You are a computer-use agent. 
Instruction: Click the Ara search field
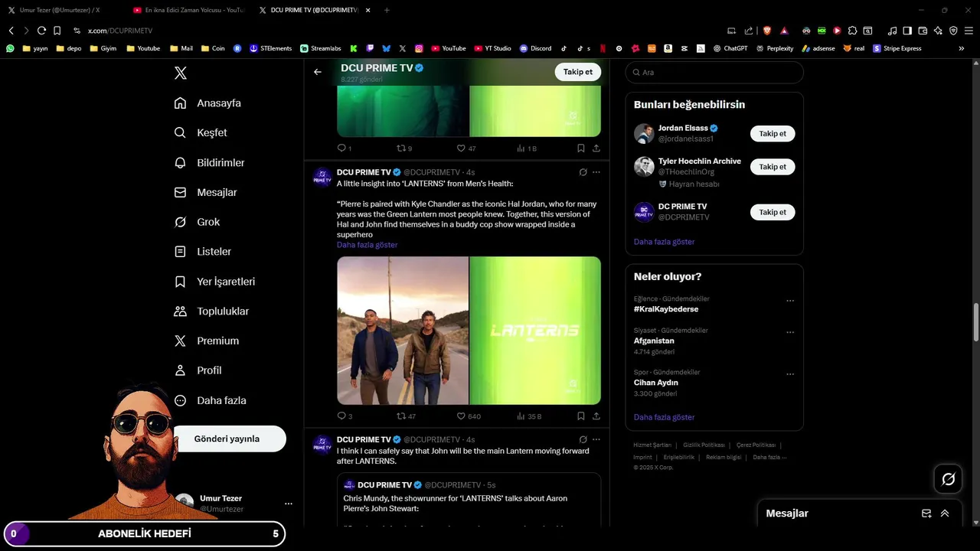[x=714, y=72]
